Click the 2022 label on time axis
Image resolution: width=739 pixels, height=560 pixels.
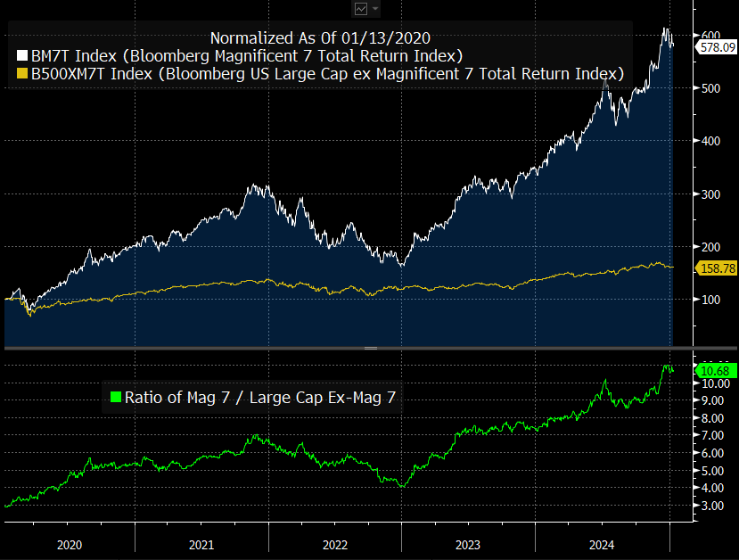[335, 545]
